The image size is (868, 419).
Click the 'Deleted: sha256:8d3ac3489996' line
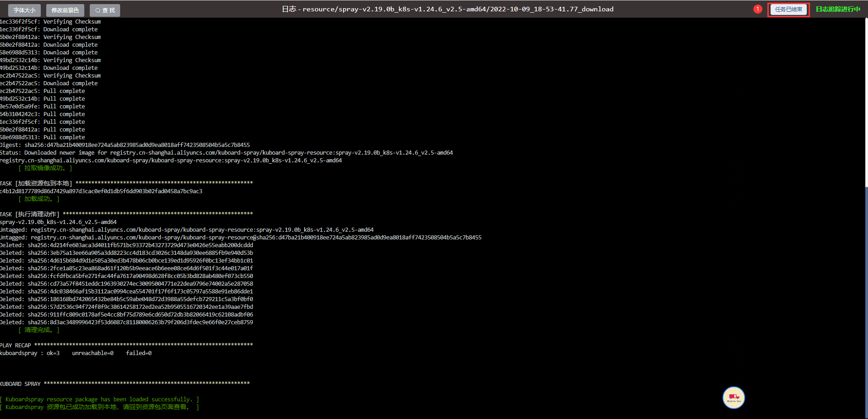[x=126, y=322]
